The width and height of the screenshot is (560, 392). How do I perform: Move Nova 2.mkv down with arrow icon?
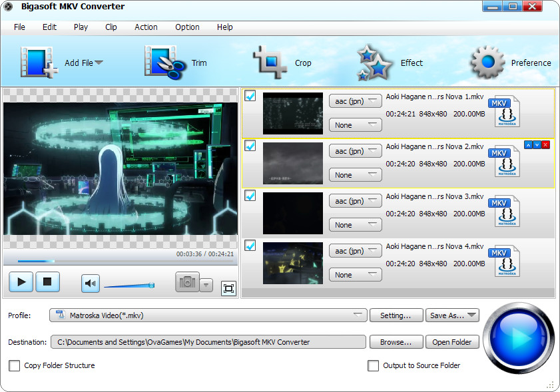537,145
